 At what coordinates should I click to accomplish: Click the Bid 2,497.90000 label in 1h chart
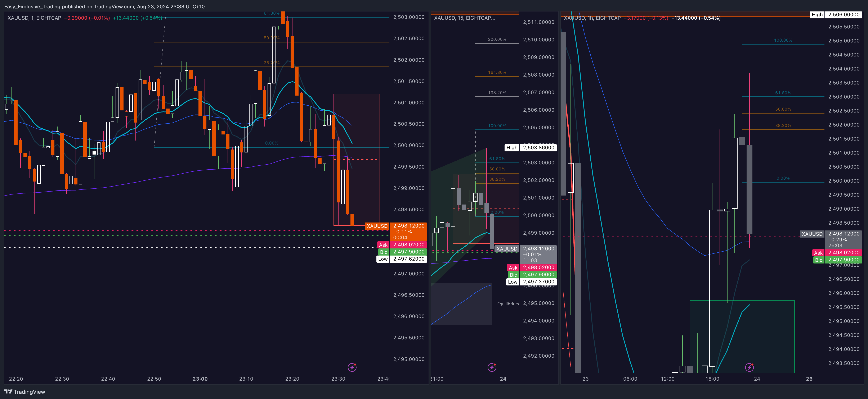[x=838, y=260]
